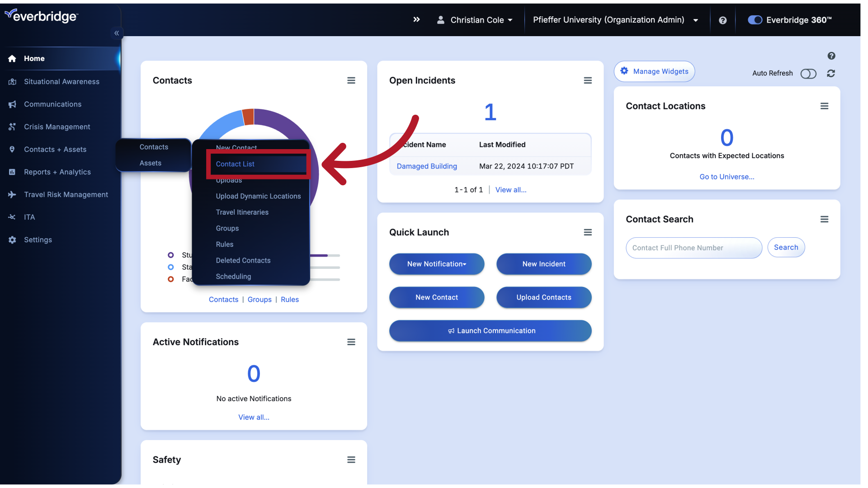Click the Travel Risk Management airplane icon
Screen dimensions: 868x488
click(12, 195)
